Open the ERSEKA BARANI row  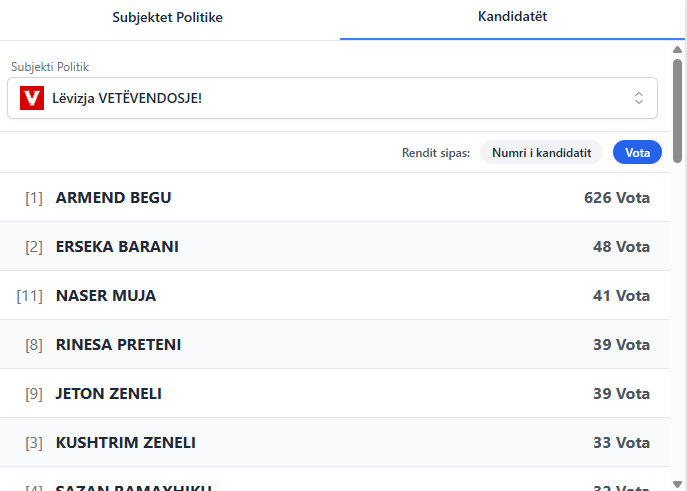coord(117,247)
